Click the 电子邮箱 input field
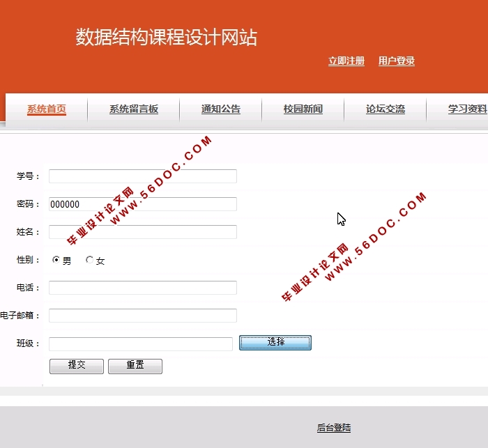This screenshot has height=448, width=488. coord(143,316)
